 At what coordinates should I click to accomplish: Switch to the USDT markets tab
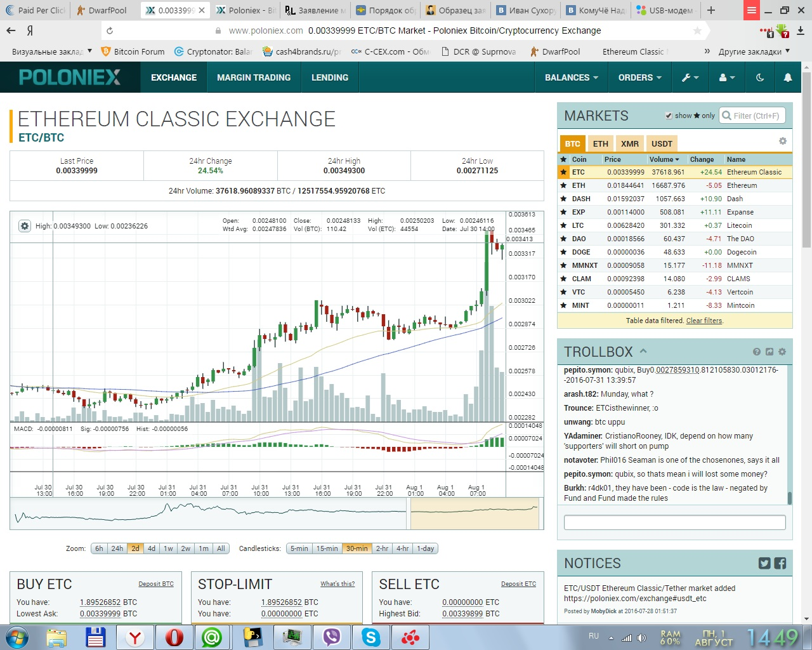tap(662, 143)
